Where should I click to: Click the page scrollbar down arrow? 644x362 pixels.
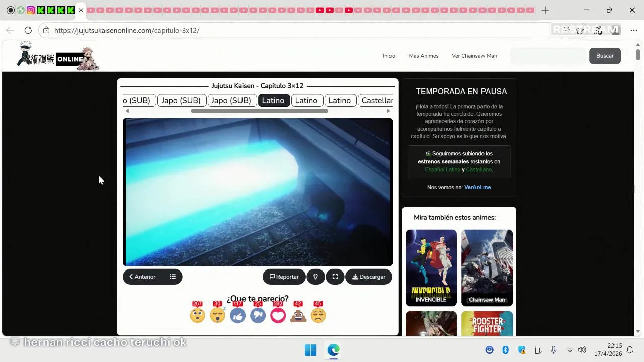pyautogui.click(x=638, y=331)
